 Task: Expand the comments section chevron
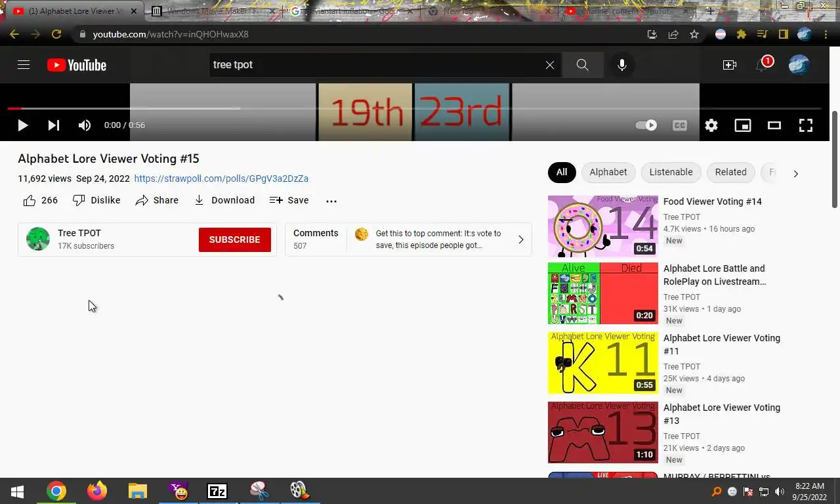tap(521, 240)
